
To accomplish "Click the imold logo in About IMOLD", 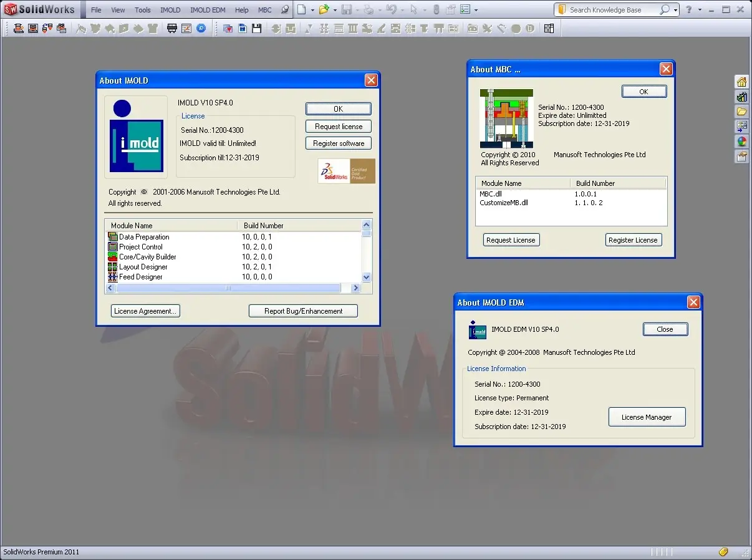I will pyautogui.click(x=136, y=136).
